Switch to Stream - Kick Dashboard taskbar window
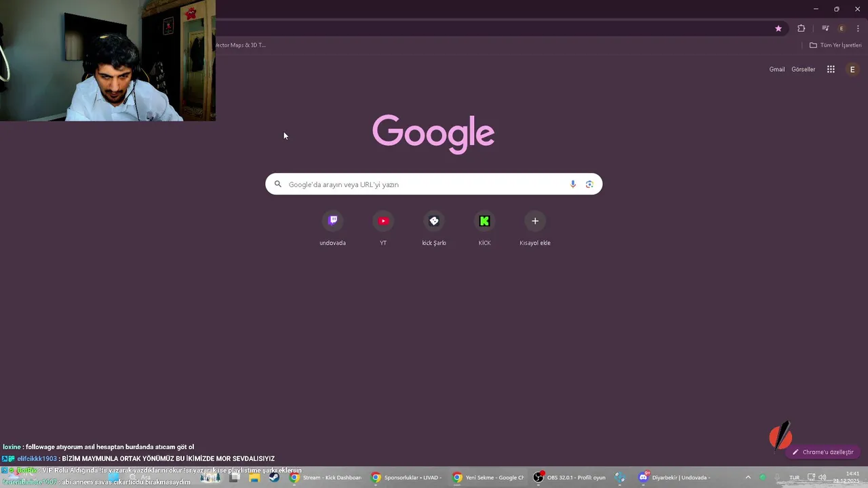 326,478
